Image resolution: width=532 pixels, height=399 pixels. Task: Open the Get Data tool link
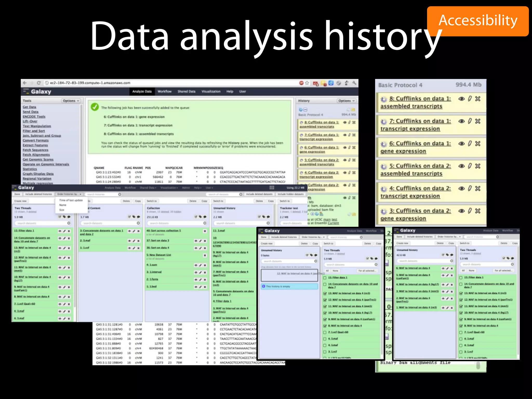pos(29,107)
